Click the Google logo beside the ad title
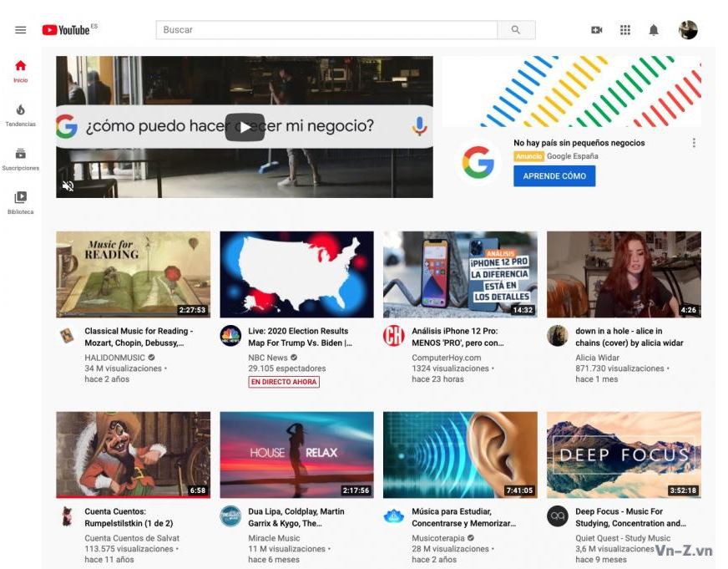Image resolution: width=728 pixels, height=569 pixels. [x=478, y=163]
